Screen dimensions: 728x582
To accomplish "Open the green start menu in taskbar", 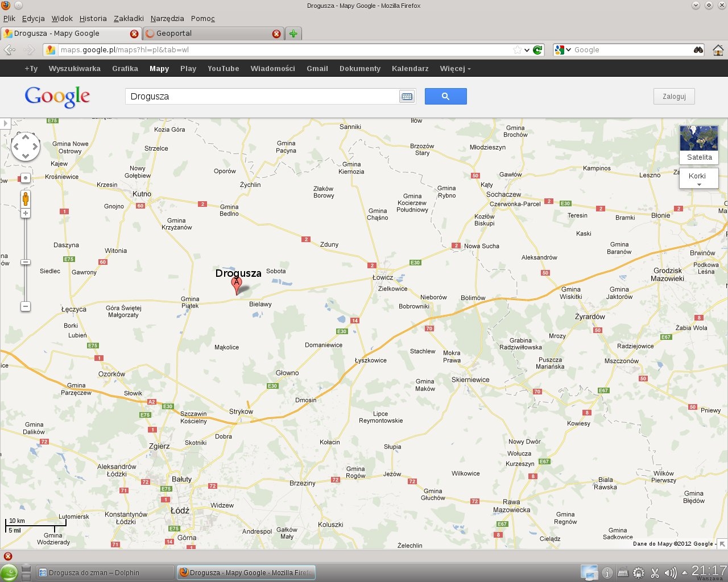I will (9, 573).
